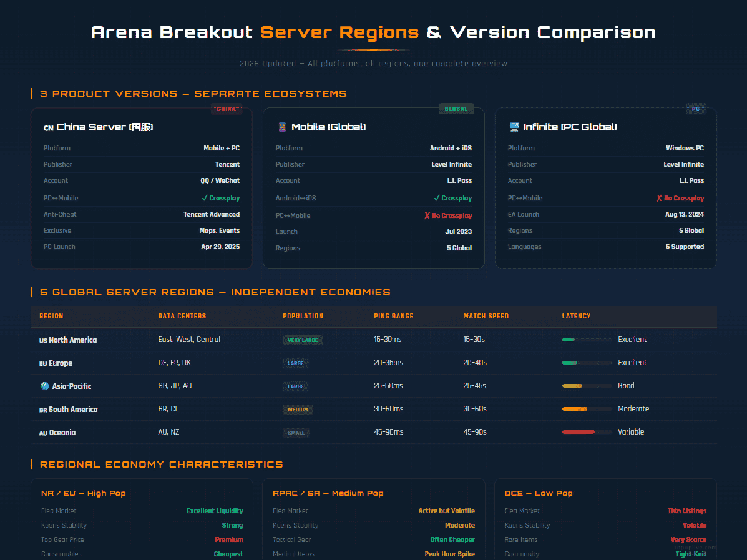This screenshot has height=560, width=747.
Task: Select the Mobile (Global) card title
Action: click(x=329, y=127)
